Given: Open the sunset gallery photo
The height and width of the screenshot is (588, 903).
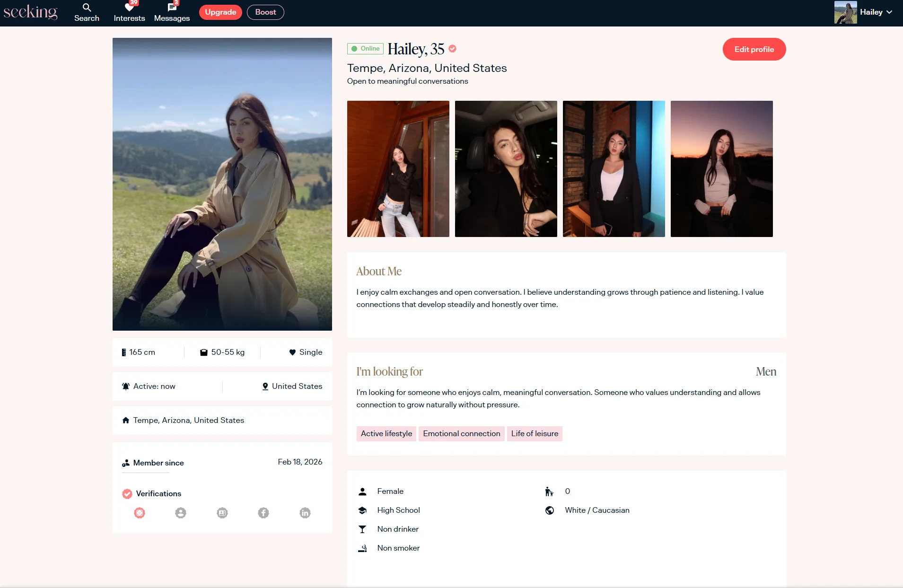Looking at the screenshot, I should (721, 169).
